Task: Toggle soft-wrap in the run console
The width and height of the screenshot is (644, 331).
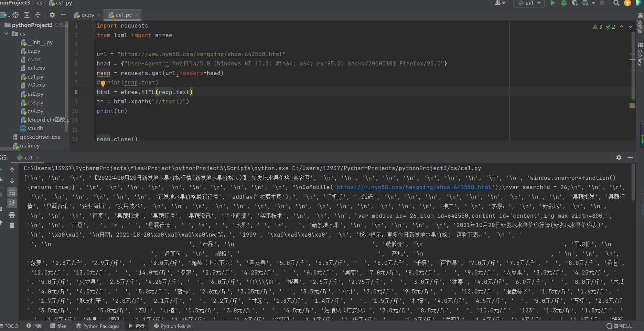Action: pyautogui.click(x=12, y=192)
